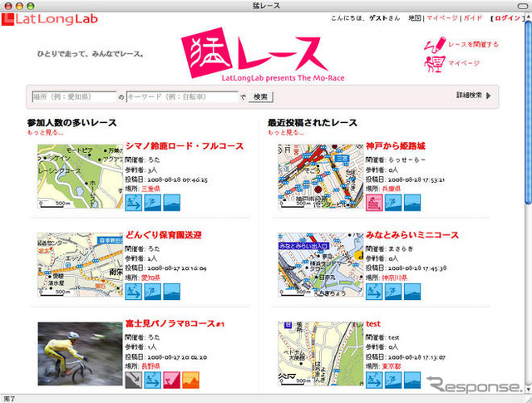Click the 猛レース Mo-Race banner logo

tap(264, 55)
